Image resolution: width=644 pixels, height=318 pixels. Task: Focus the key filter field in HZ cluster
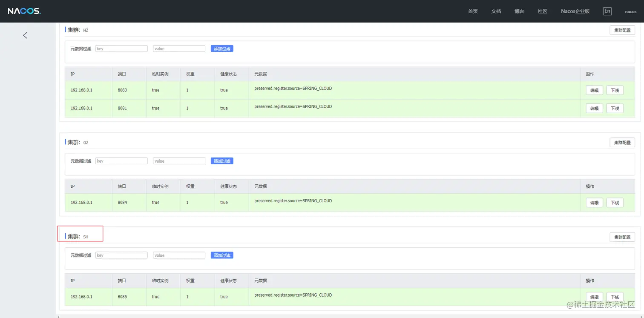121,49
